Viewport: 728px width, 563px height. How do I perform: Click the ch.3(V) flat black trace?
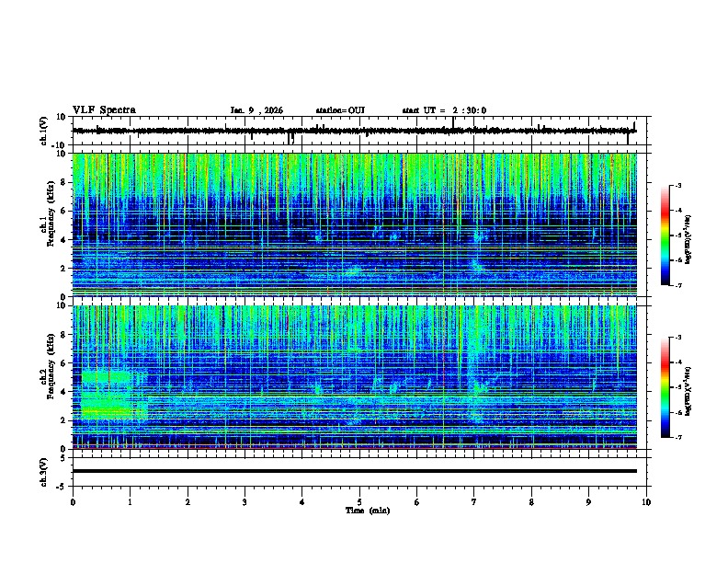[x=355, y=471]
